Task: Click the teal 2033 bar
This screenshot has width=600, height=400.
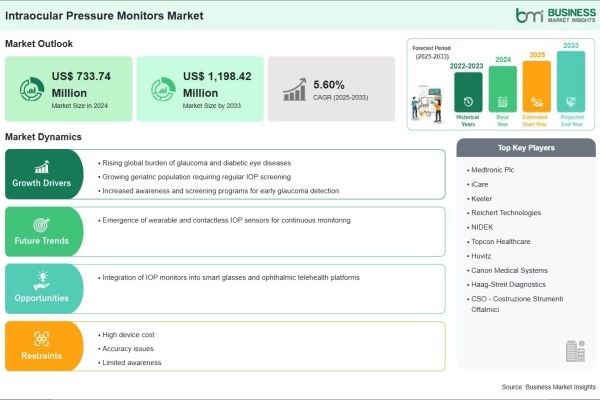Action: [571, 82]
